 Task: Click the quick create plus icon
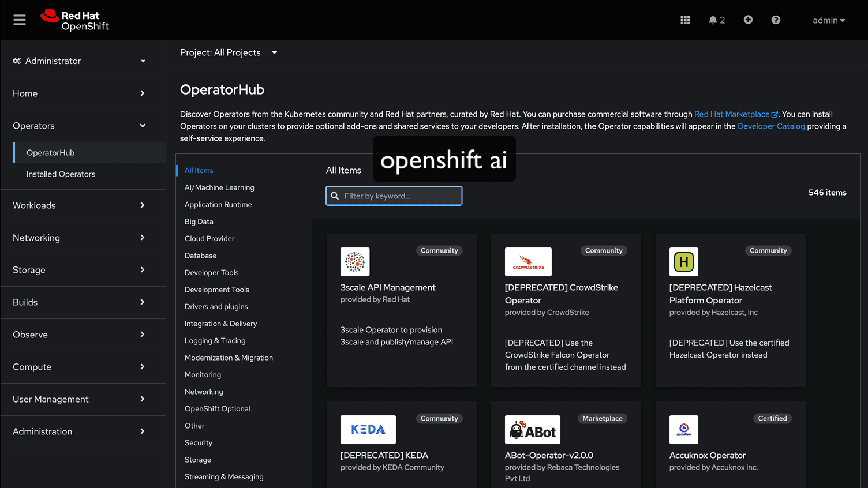coord(748,20)
